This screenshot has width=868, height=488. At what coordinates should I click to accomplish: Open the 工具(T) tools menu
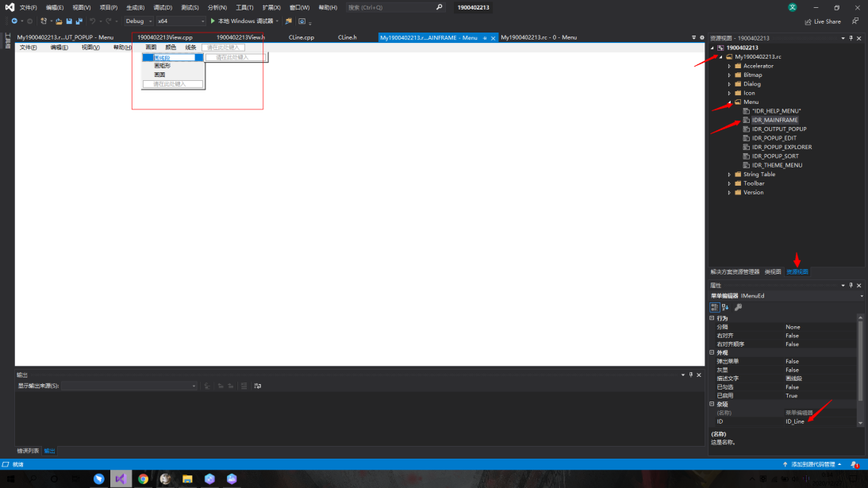(x=244, y=8)
